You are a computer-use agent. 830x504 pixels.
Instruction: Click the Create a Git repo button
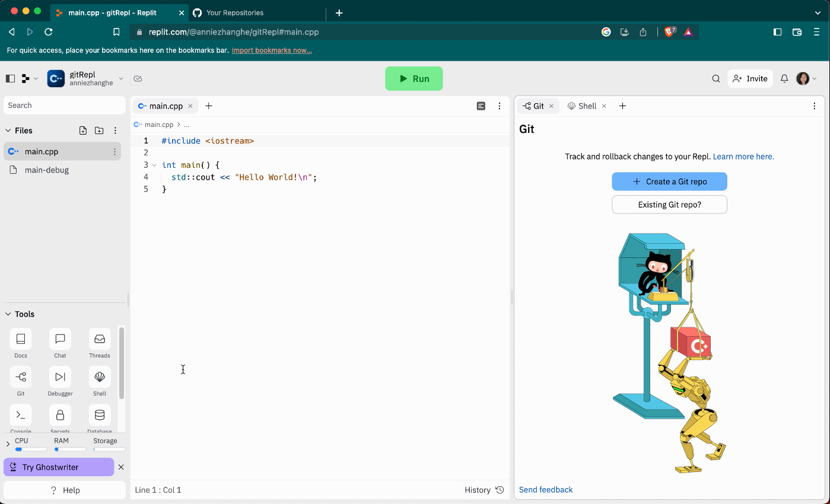click(669, 181)
